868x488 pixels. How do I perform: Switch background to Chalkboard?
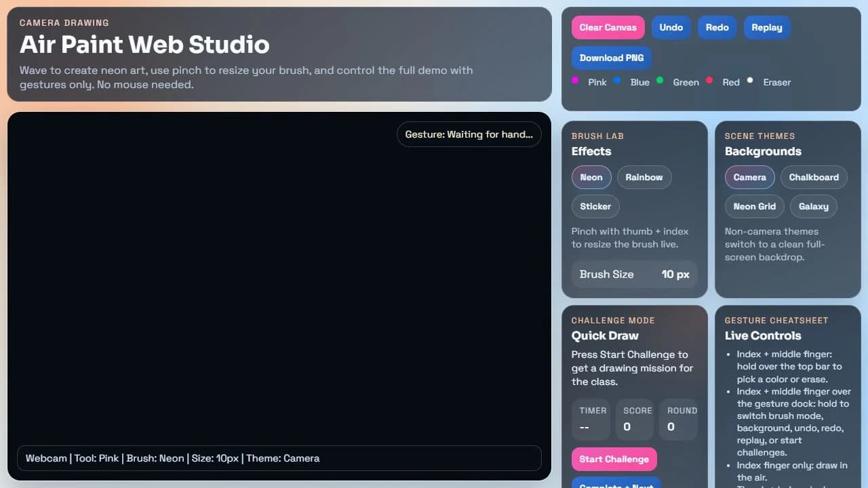point(814,178)
